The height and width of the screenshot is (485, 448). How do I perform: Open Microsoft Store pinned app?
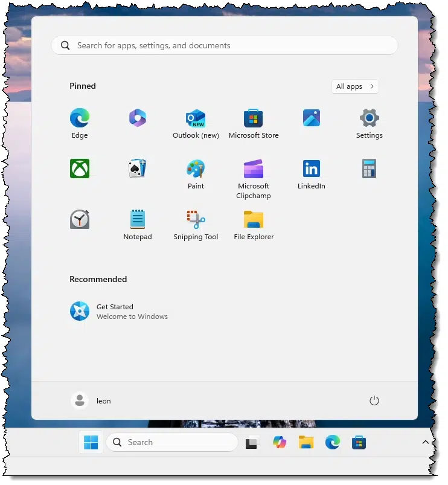coord(253,123)
